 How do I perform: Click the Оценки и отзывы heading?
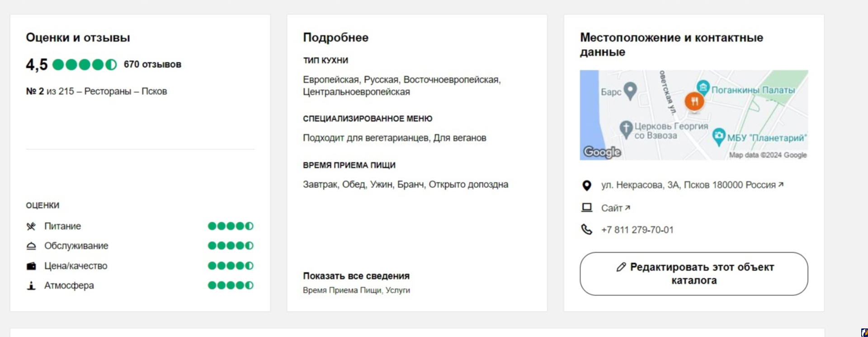[x=78, y=37]
